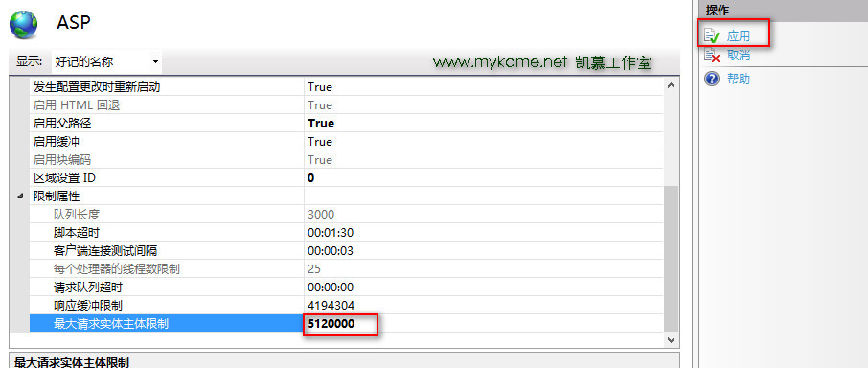This screenshot has height=368, width=868.
Task: Click the 取消 link
Action: pyautogui.click(x=739, y=56)
